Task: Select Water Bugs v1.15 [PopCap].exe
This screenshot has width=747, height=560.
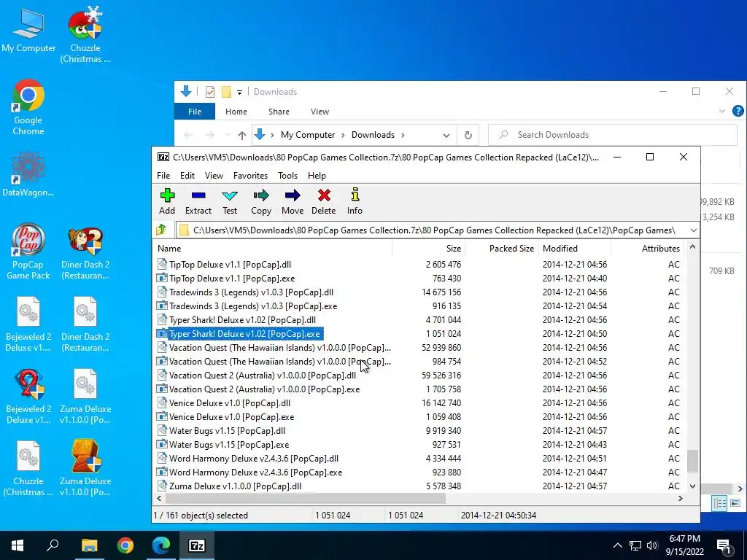Action: pyautogui.click(x=228, y=445)
